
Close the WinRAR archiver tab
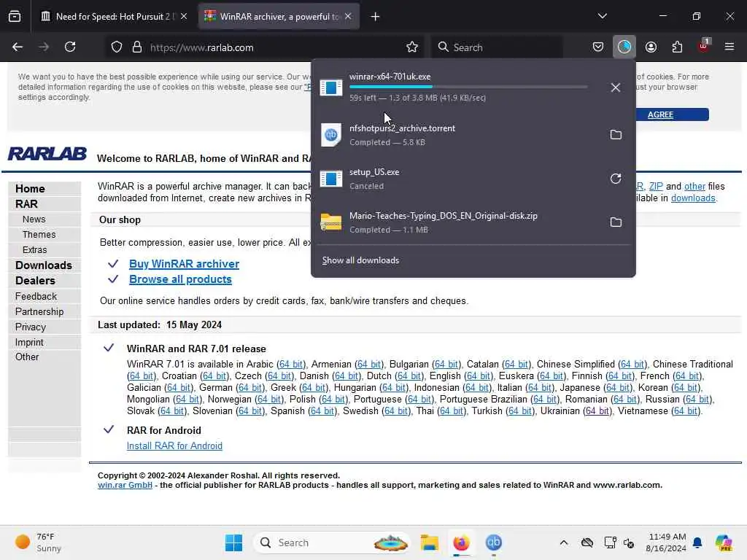[x=348, y=17]
